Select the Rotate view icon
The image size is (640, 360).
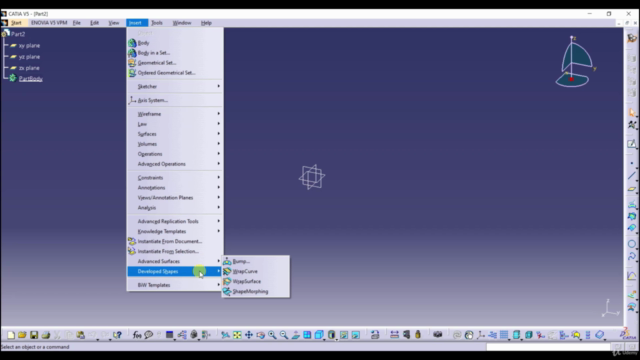click(260, 335)
